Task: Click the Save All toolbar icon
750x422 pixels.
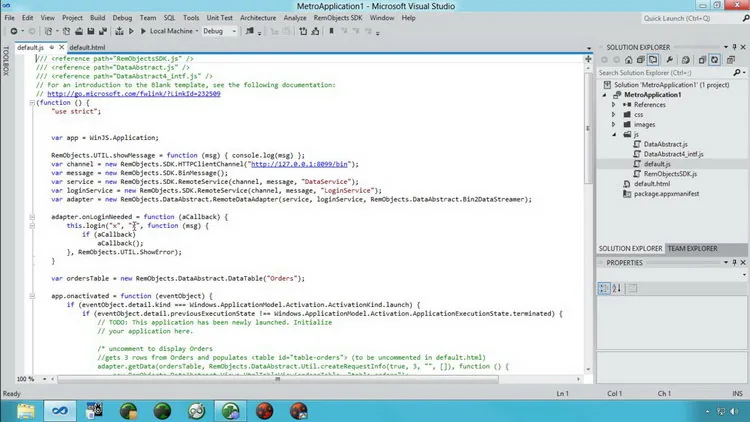Action: [x=102, y=31]
